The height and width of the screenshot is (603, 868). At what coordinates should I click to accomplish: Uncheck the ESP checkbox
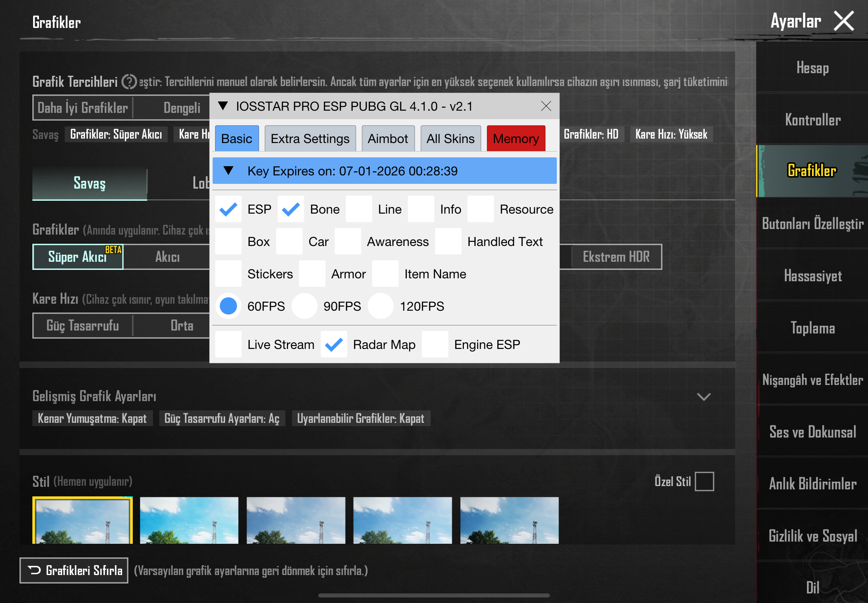coord(228,209)
